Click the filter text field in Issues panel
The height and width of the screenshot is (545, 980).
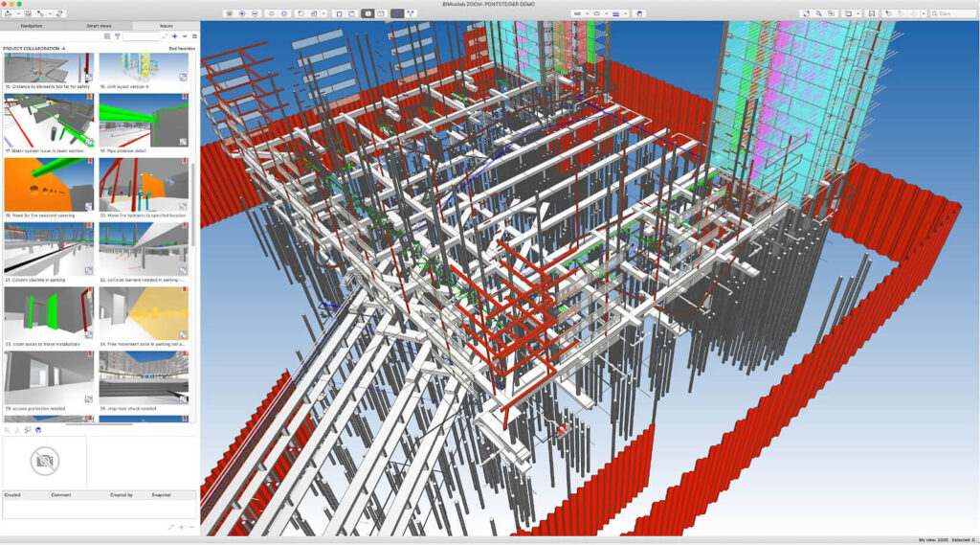click(x=142, y=36)
